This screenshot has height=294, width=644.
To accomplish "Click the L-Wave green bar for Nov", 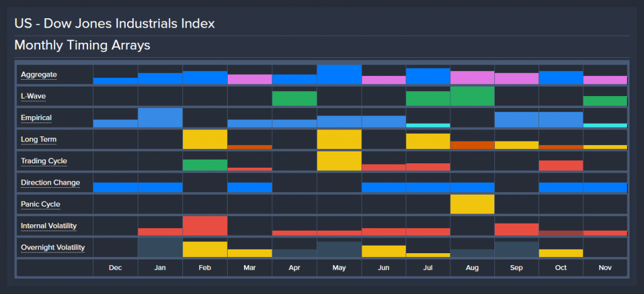I will click(x=606, y=101).
